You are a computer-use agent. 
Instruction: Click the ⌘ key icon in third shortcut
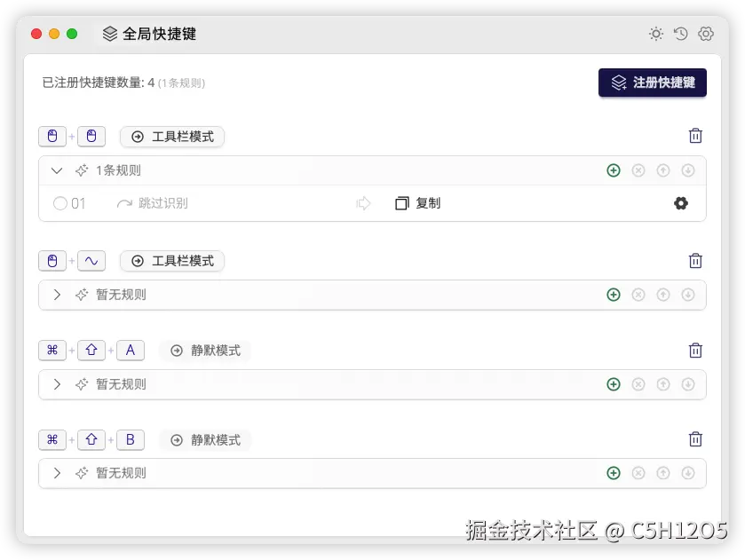pyautogui.click(x=52, y=350)
